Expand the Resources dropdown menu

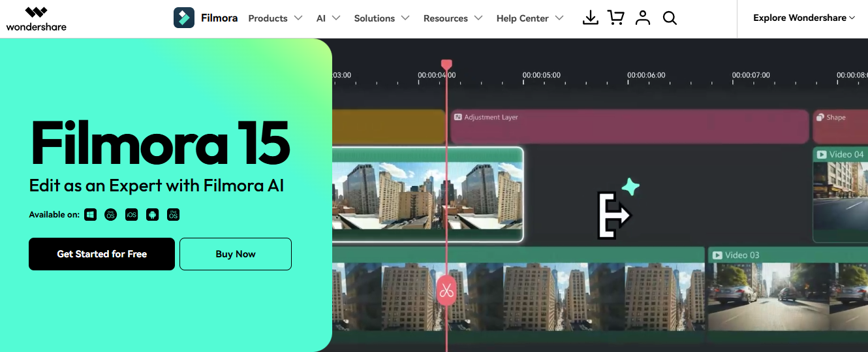[x=453, y=18]
